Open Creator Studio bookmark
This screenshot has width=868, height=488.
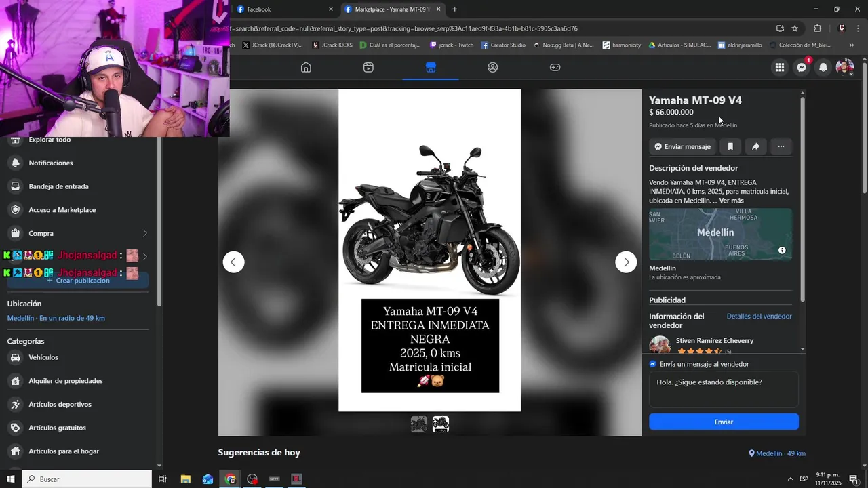503,45
